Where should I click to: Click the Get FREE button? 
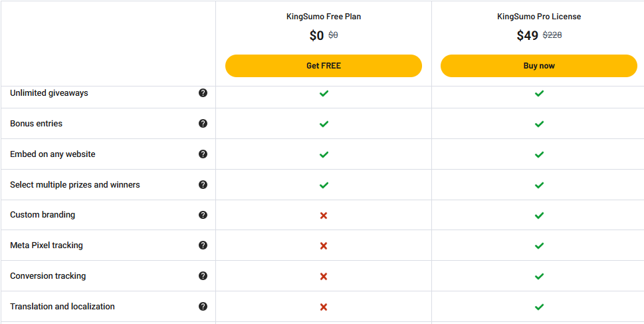[x=324, y=66]
